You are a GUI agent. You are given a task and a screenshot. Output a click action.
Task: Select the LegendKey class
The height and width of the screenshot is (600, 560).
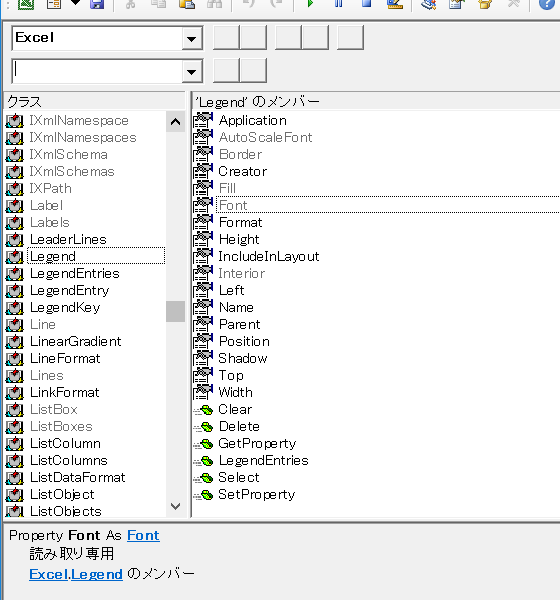click(x=65, y=307)
